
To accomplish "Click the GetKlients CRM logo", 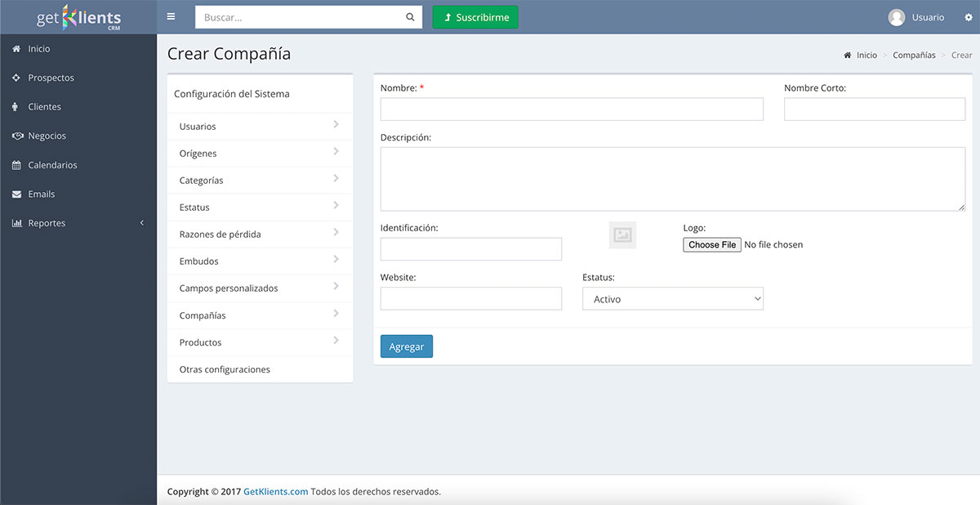I will point(78,17).
